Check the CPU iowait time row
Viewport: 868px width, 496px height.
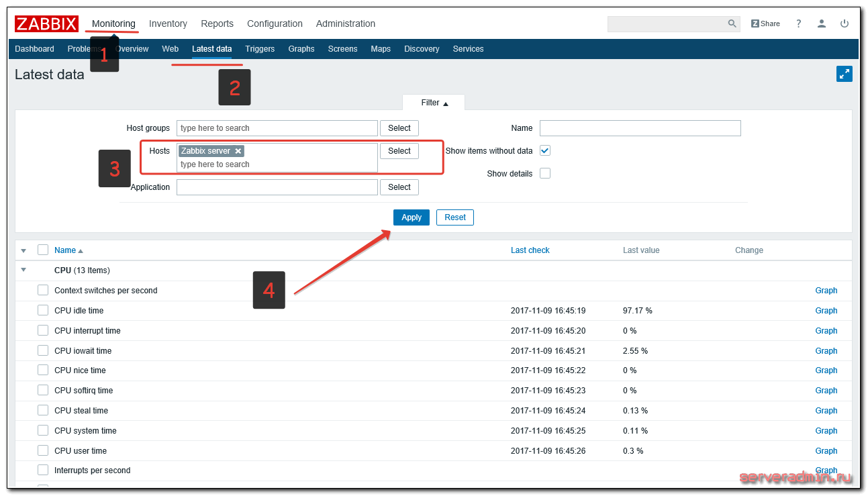click(x=43, y=350)
